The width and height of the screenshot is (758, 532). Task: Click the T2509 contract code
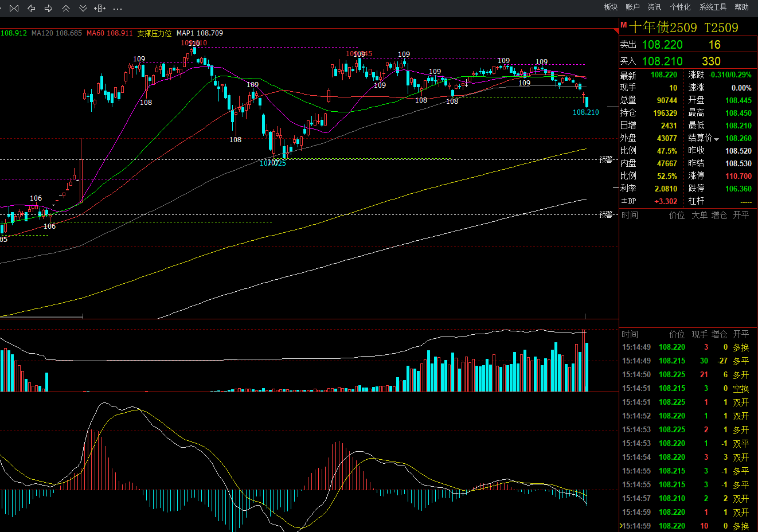click(721, 28)
